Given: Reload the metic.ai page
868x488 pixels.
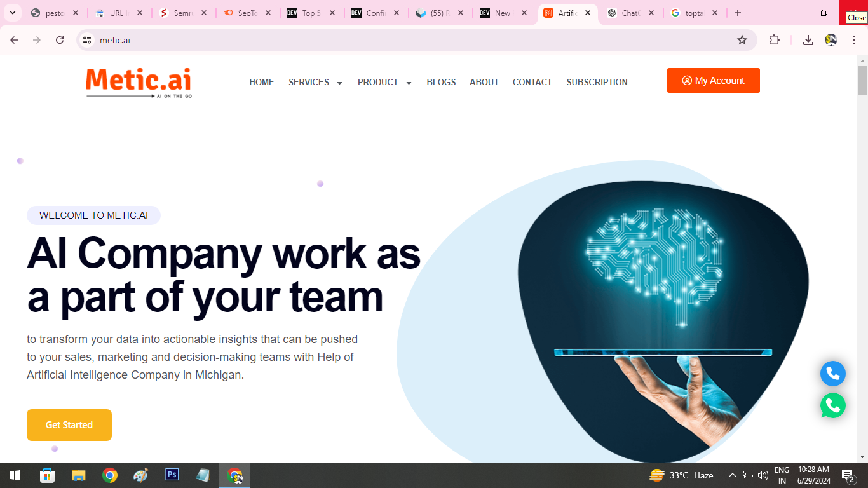Looking at the screenshot, I should point(60,40).
